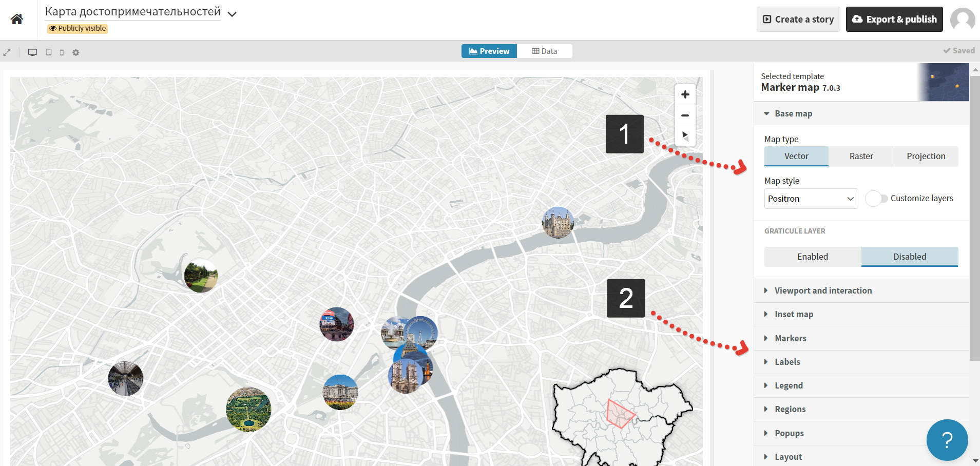Toggle the Customize layers switch

coord(876,199)
